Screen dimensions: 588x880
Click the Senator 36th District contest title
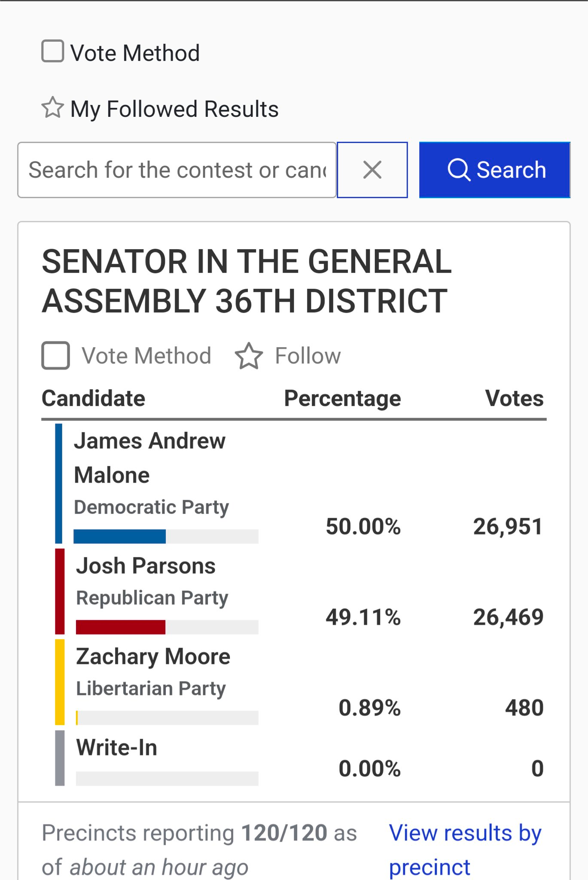[247, 281]
